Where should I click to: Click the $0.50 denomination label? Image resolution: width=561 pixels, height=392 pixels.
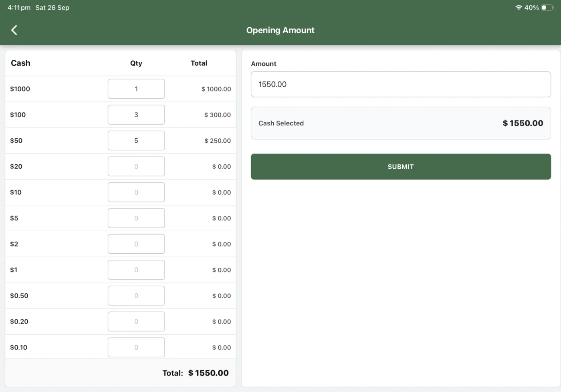19,296
